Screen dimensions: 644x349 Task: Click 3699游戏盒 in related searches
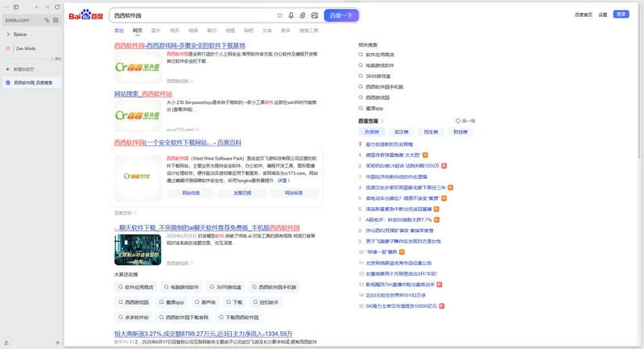coord(378,76)
